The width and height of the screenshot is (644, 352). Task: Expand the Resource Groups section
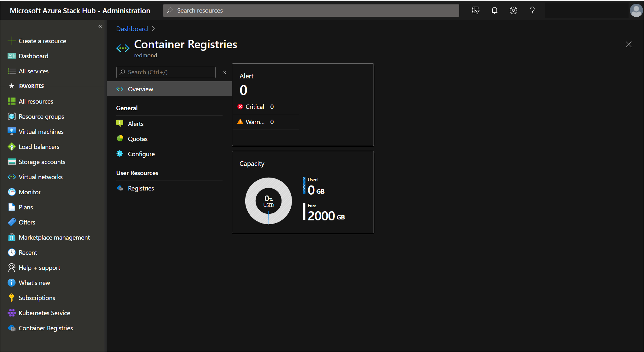[x=42, y=116]
